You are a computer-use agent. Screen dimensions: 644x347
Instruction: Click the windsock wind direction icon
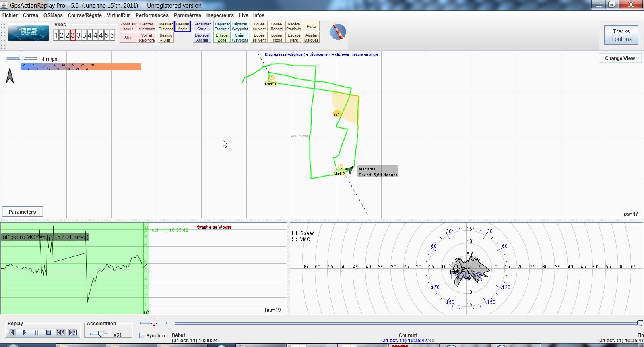pos(338,32)
